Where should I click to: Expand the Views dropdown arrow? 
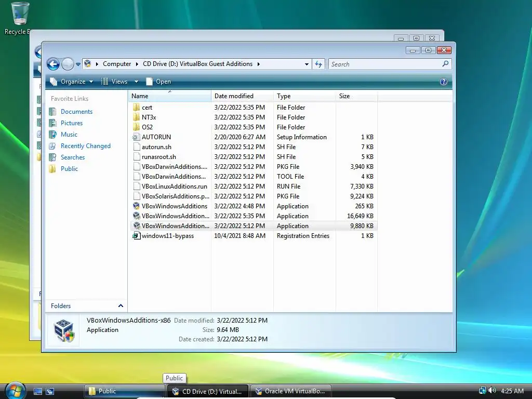[137, 82]
